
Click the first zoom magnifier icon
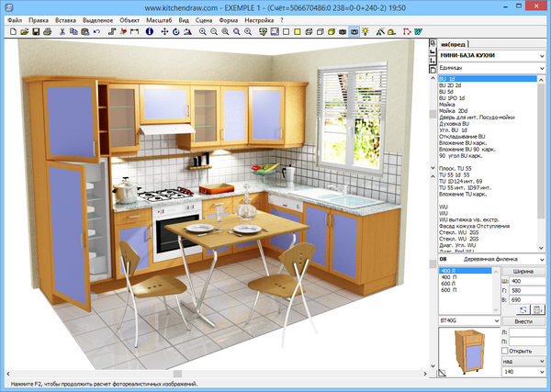(203, 31)
